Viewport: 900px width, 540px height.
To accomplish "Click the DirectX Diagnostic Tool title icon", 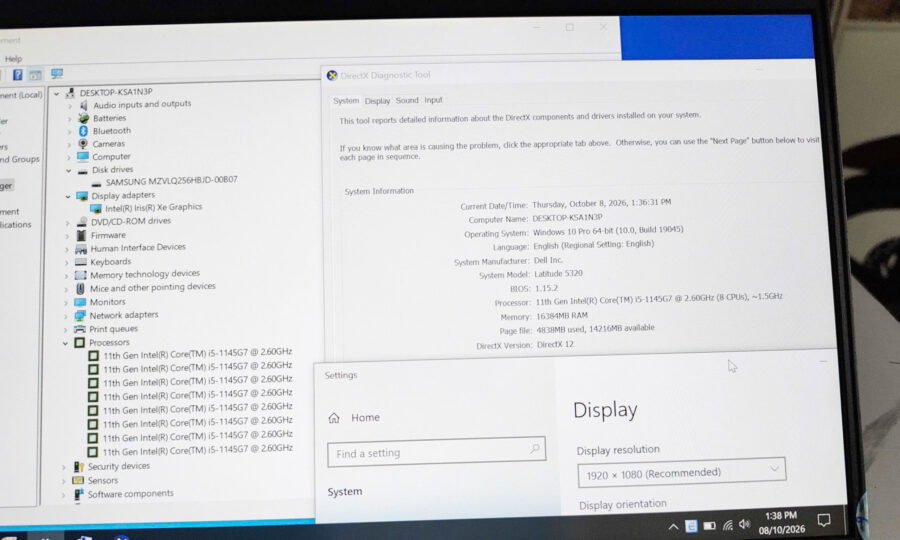I will tap(332, 76).
